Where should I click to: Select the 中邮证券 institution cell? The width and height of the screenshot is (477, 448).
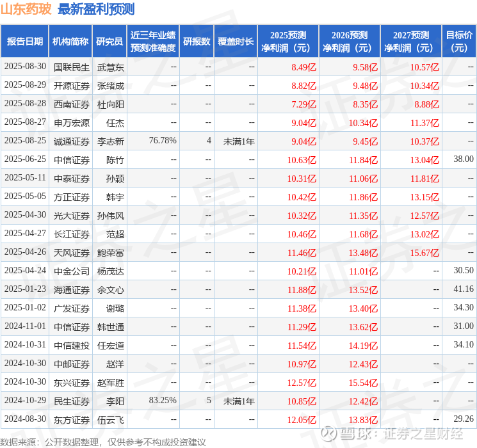pyautogui.click(x=72, y=364)
